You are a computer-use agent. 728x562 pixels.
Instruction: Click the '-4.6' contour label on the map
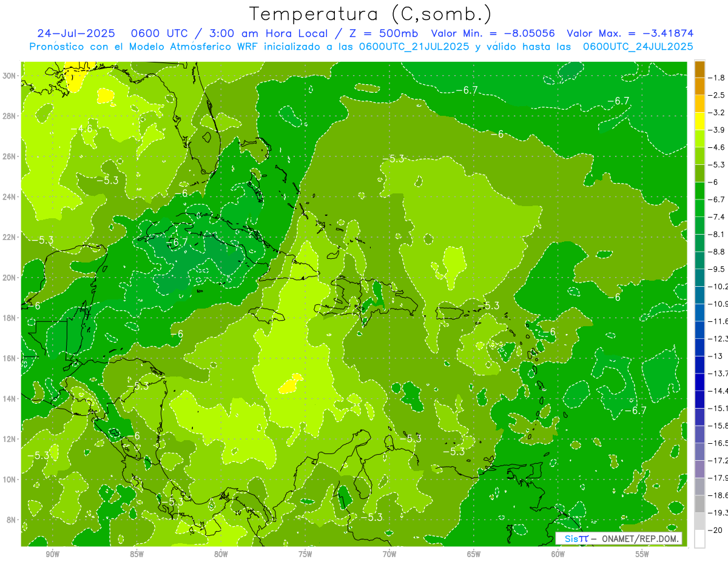click(81, 129)
